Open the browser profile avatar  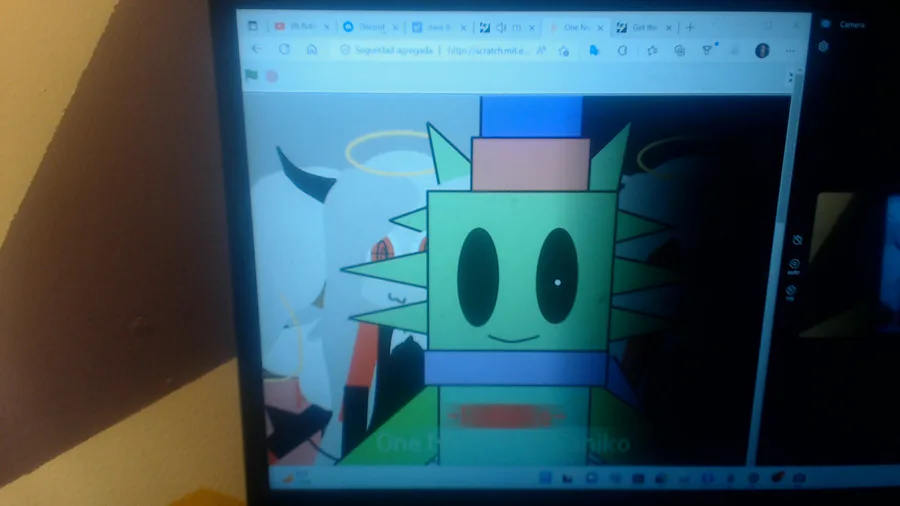(x=762, y=50)
